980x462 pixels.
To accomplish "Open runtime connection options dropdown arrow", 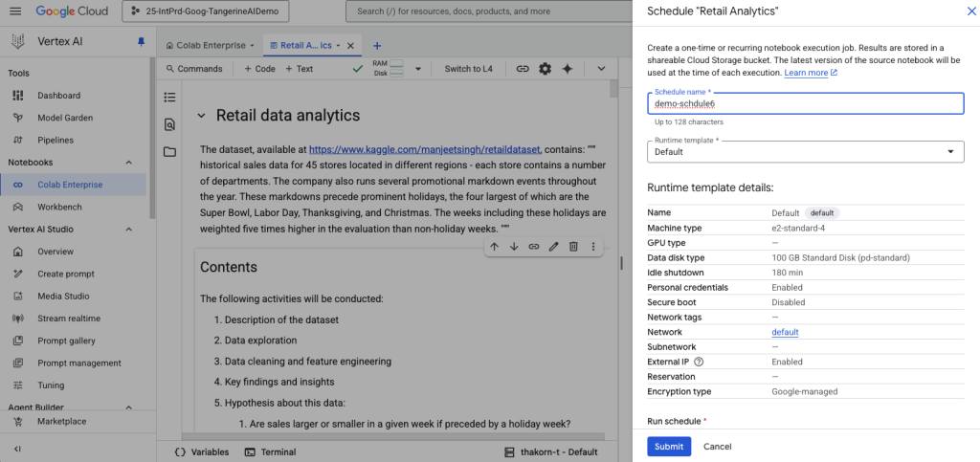I will [419, 69].
